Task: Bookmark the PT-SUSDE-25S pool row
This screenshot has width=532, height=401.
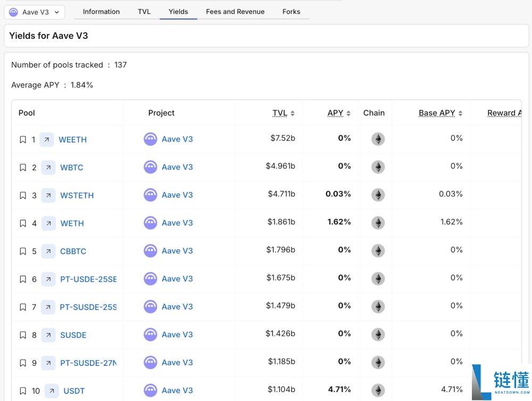Action: tap(23, 307)
